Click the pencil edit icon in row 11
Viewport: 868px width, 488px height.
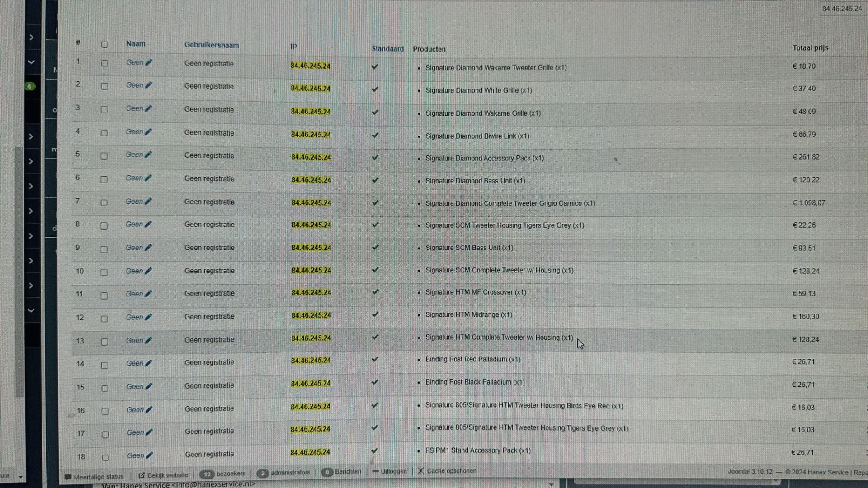pos(148,294)
